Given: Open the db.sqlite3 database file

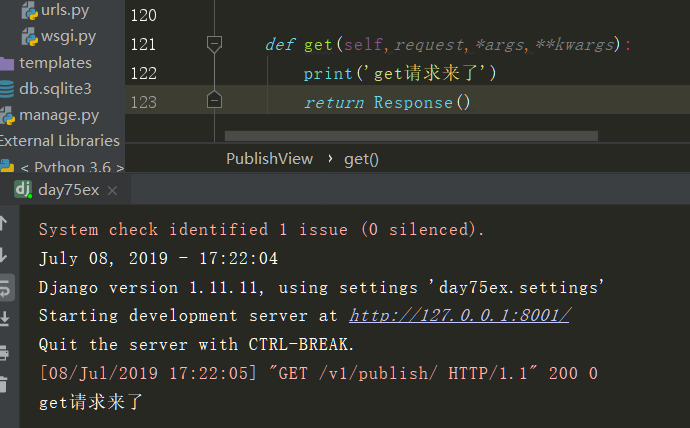Looking at the screenshot, I should pyautogui.click(x=55, y=88).
